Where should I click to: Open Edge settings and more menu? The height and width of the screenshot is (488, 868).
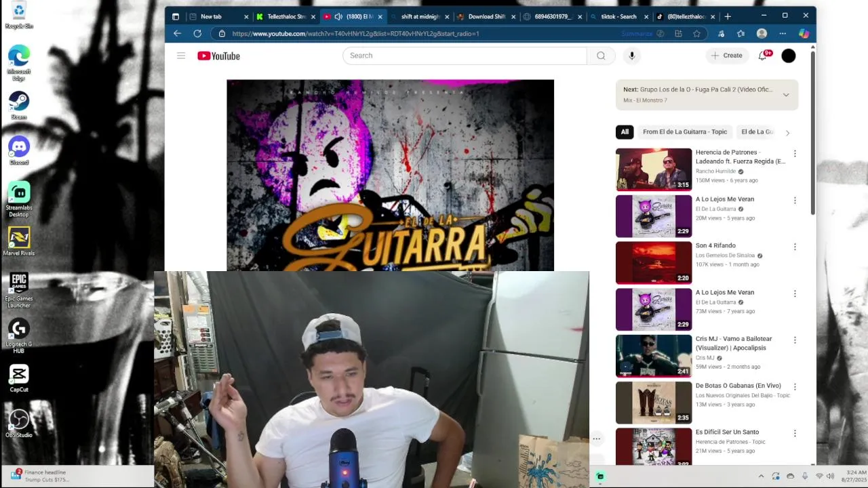(x=783, y=33)
